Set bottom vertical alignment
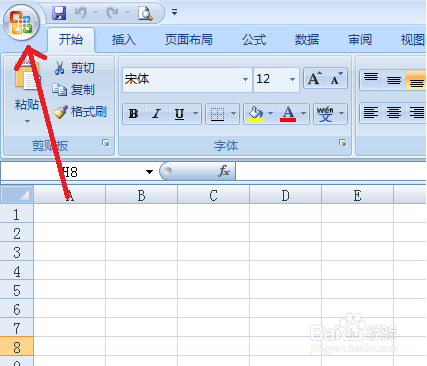This screenshot has width=427, height=366. click(x=416, y=79)
